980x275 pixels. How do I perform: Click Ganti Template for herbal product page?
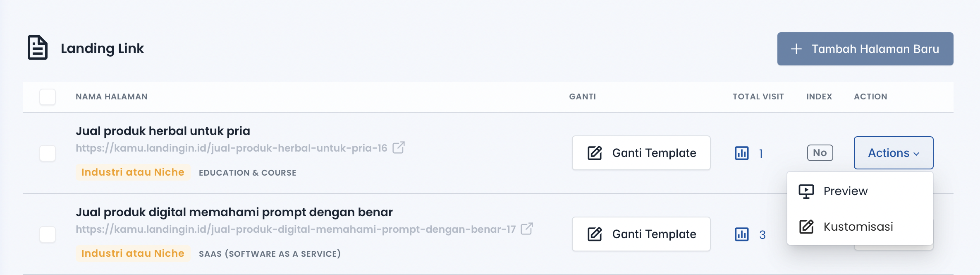click(x=641, y=153)
